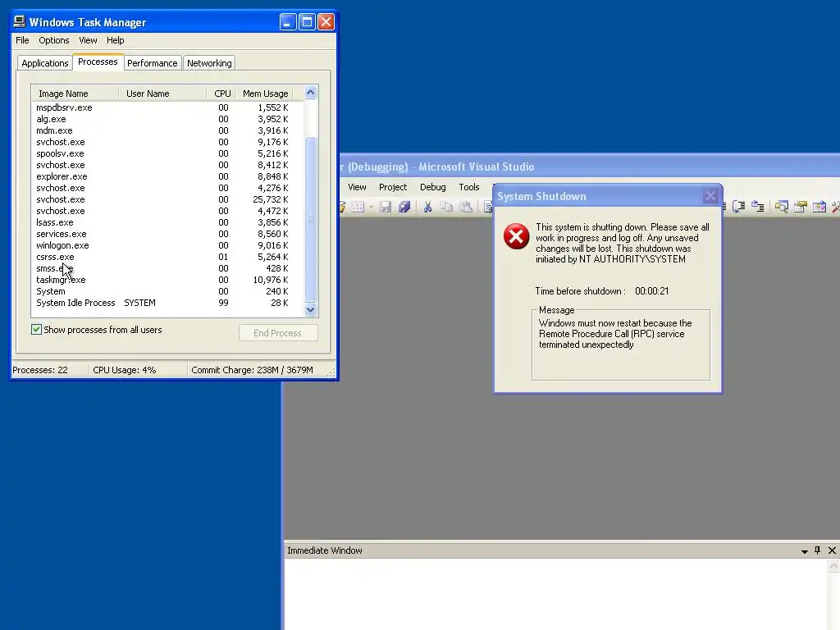
Task: Open the Options menu in Task Manager
Action: (x=53, y=40)
